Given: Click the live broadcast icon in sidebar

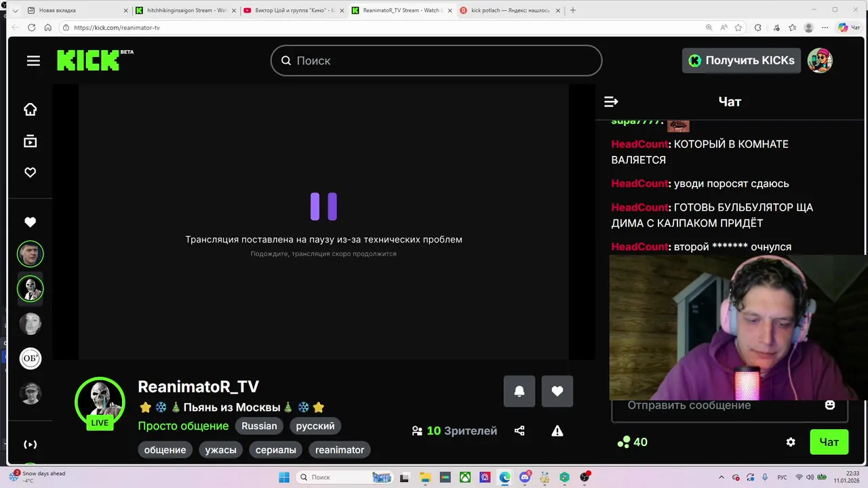Looking at the screenshot, I should point(30,445).
